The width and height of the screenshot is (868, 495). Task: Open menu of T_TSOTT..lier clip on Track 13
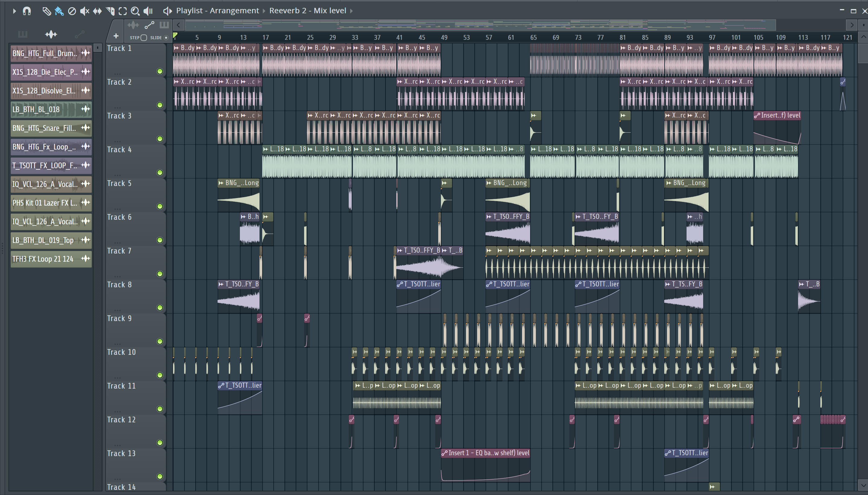(x=668, y=453)
